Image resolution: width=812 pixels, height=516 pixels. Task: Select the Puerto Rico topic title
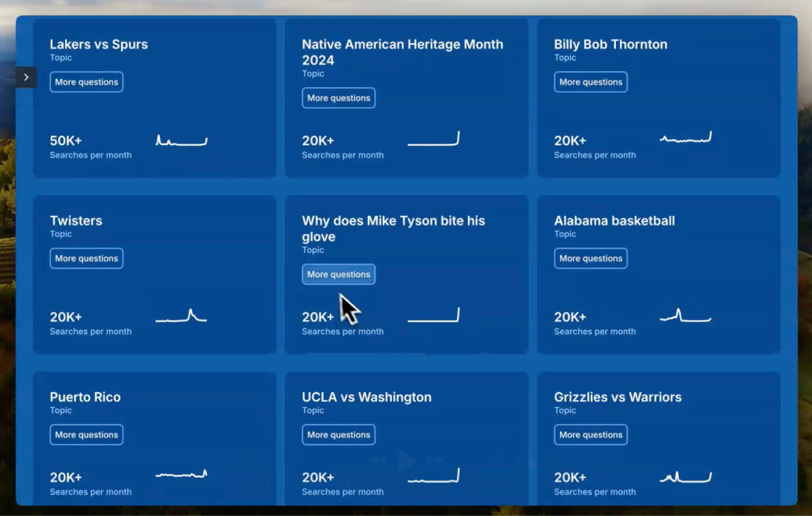tap(85, 397)
